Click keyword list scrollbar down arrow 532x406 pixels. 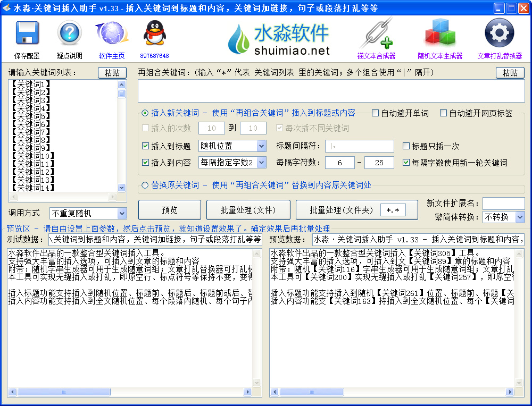[121, 188]
